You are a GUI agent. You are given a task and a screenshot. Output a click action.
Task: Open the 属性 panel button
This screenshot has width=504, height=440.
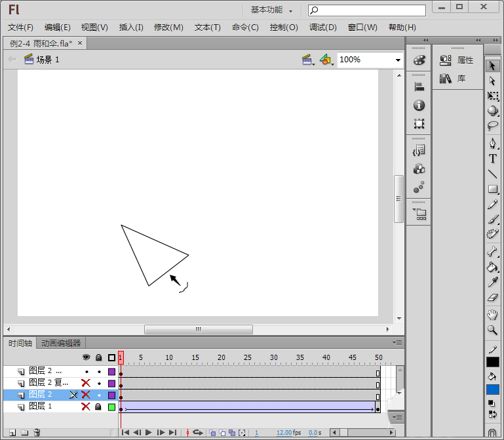[456, 60]
